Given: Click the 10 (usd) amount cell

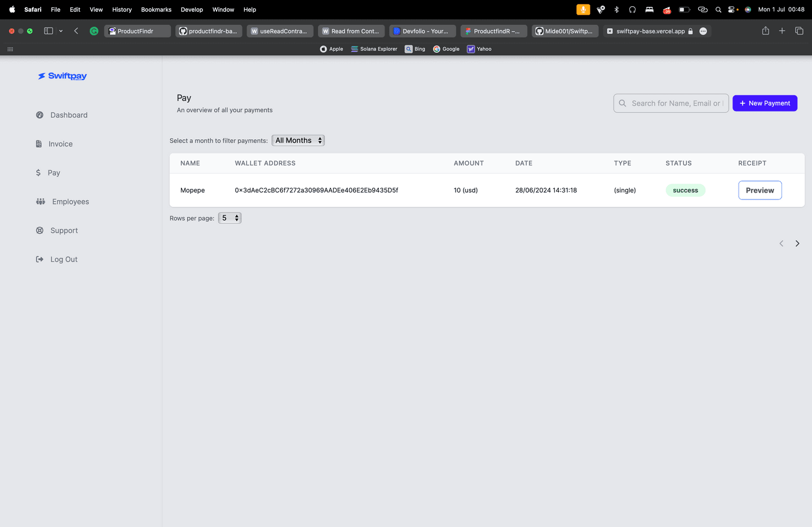Looking at the screenshot, I should (466, 191).
